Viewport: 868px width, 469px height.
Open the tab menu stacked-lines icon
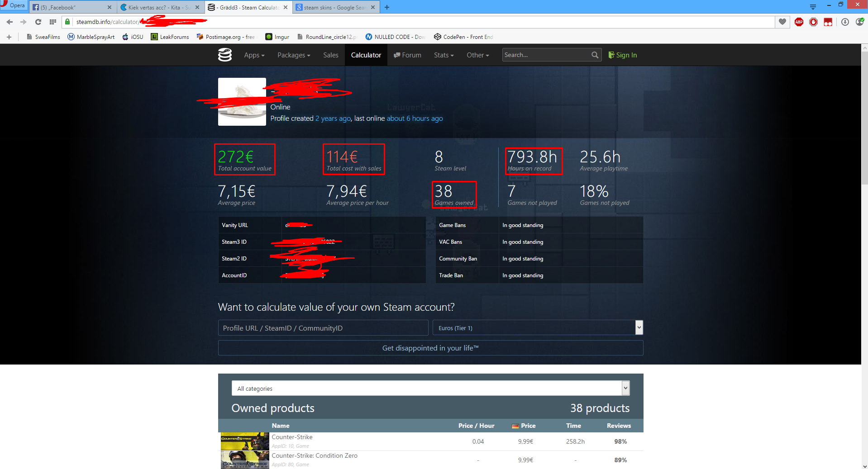click(x=813, y=7)
